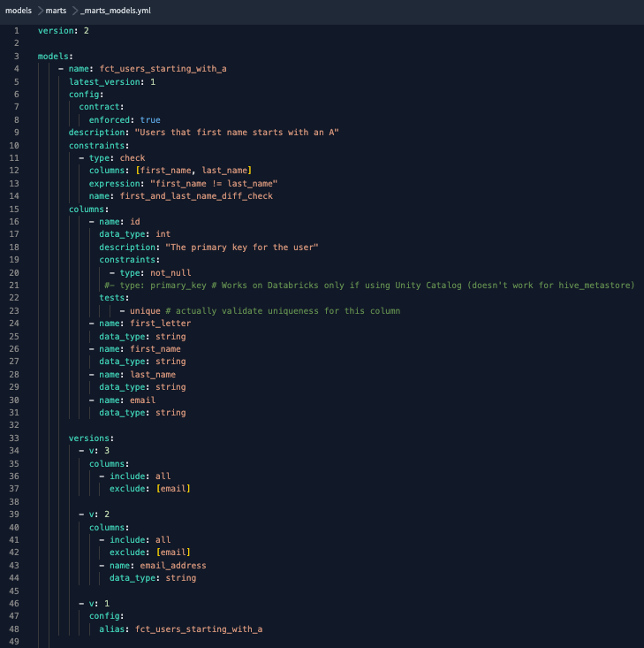Click the commented 'primary_key' on line 21
The height and width of the screenshot is (648, 644).
pos(178,286)
